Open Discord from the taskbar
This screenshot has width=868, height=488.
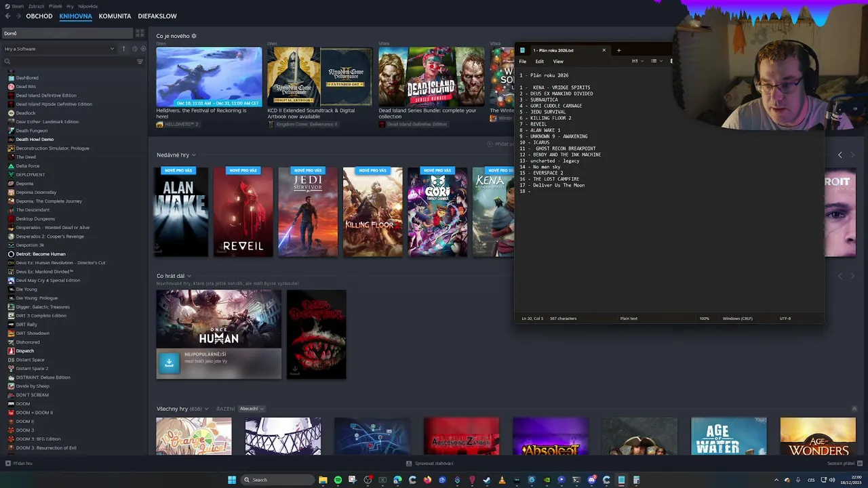point(591,480)
